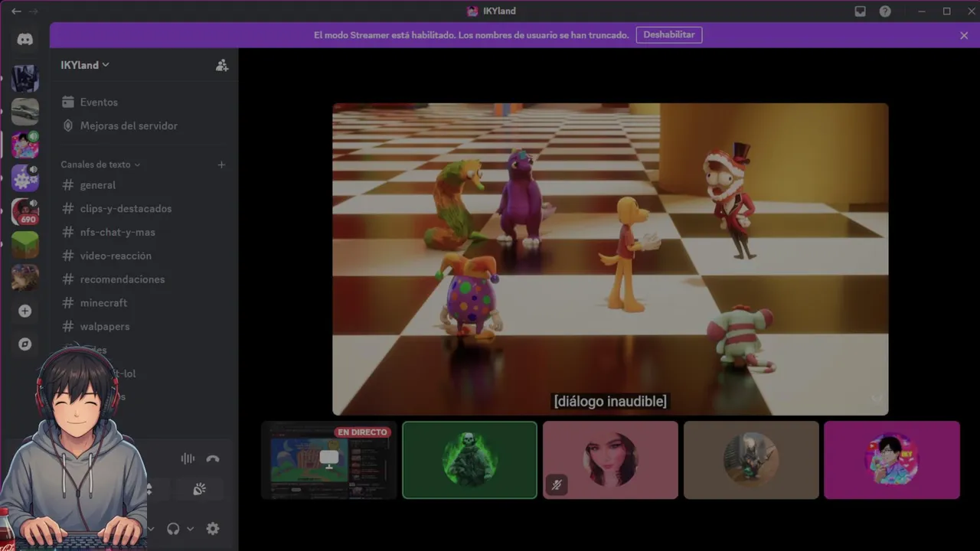Open Discord direct messages home icon
The image size is (980, 551).
[25, 39]
